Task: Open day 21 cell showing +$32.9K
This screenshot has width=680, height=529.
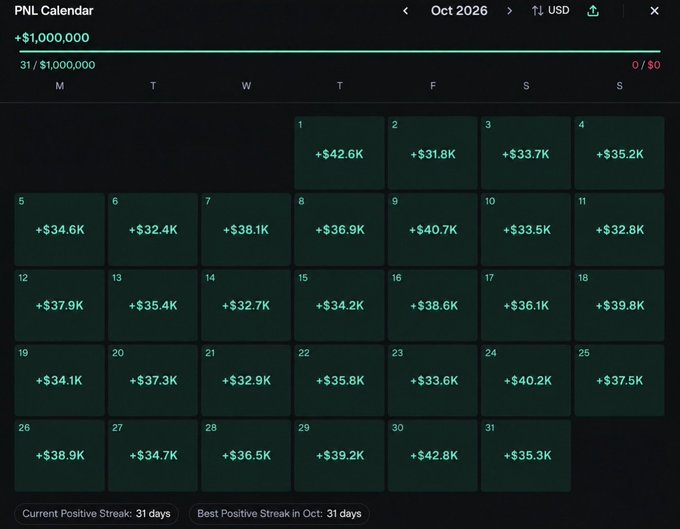Action: (246, 380)
